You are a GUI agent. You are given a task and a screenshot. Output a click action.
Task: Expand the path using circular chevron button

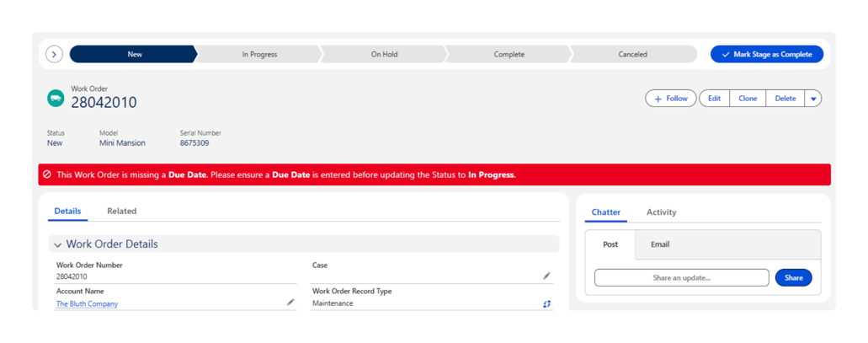(x=54, y=54)
